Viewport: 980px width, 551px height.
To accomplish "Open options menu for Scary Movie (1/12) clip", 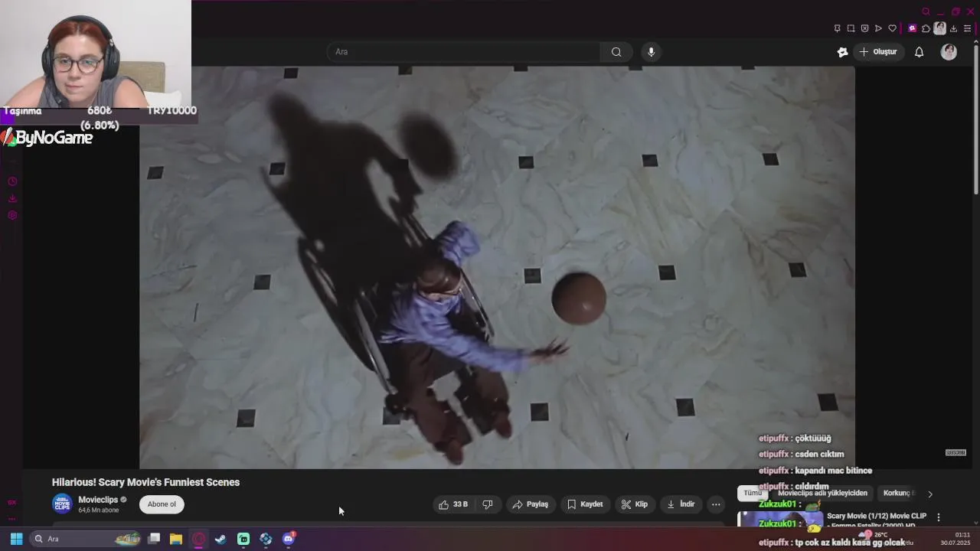I will click(939, 517).
